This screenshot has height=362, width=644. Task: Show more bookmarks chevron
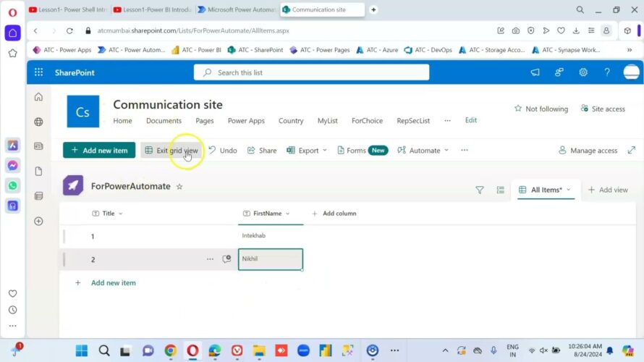630,50
